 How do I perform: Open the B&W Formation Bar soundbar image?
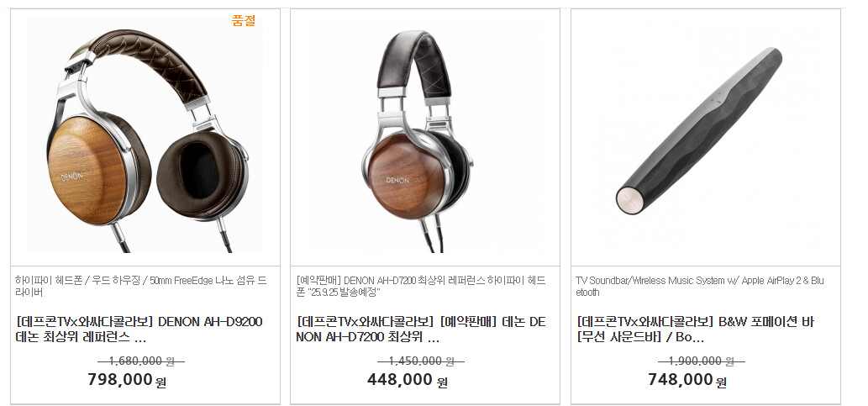705,135
